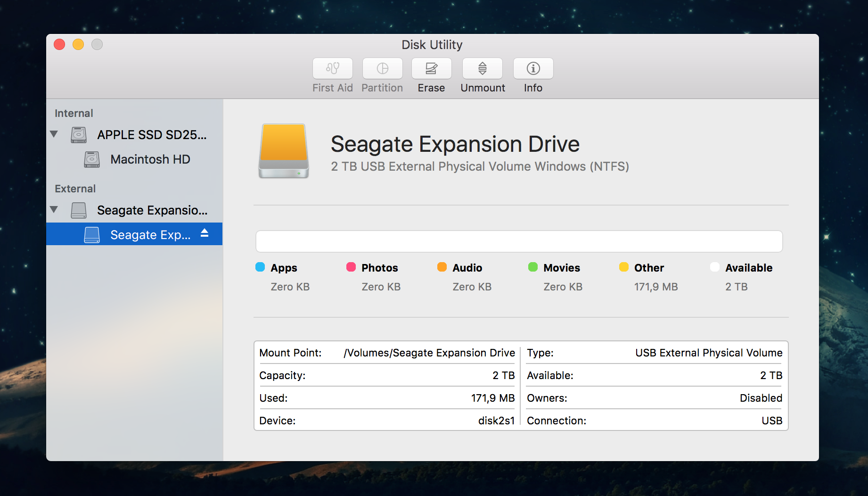Click the Other legend label
Image resolution: width=868 pixels, height=496 pixels.
tap(649, 268)
